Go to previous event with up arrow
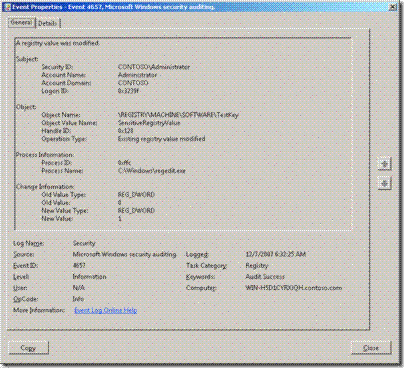 click(x=384, y=164)
